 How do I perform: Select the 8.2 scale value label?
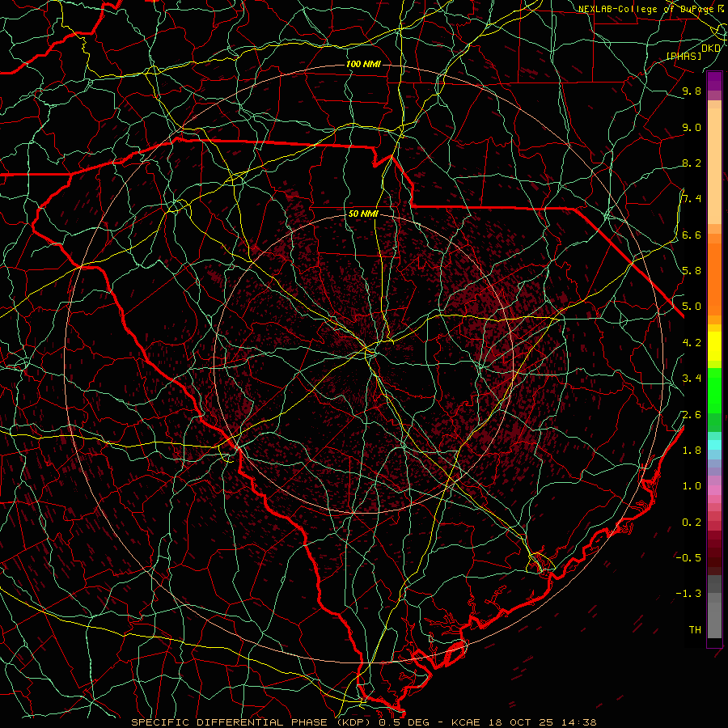click(x=692, y=163)
